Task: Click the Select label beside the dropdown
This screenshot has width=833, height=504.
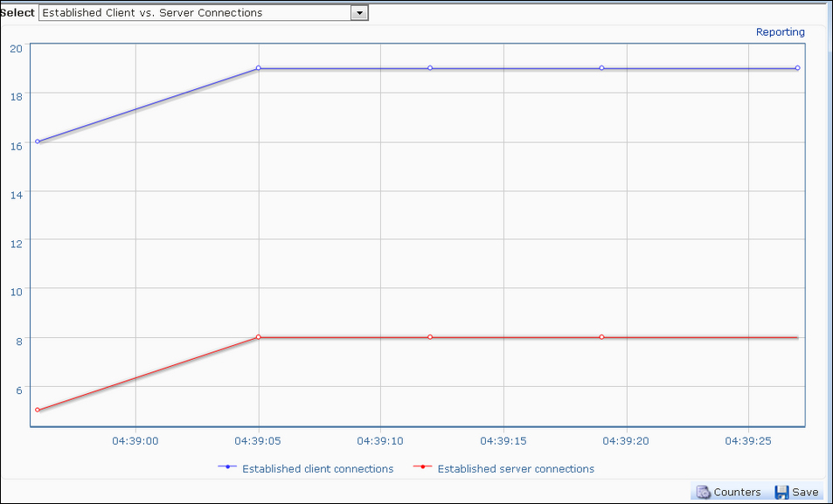Action: pos(17,13)
